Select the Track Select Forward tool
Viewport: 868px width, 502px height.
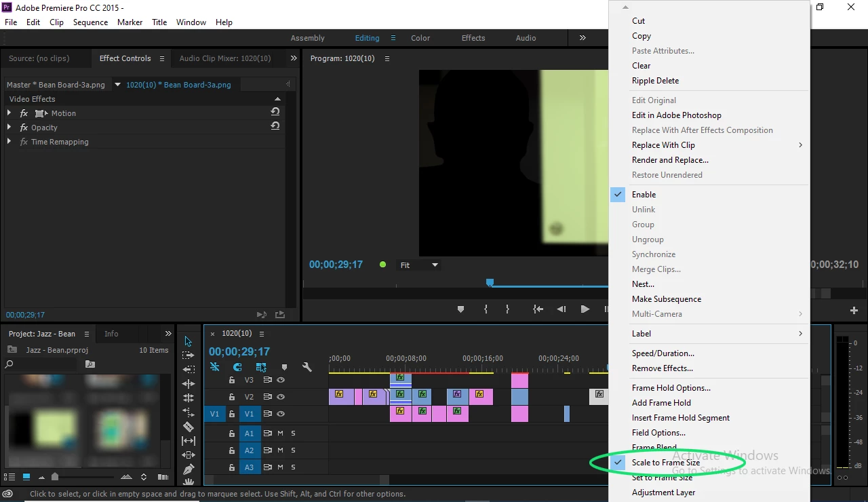tap(189, 355)
